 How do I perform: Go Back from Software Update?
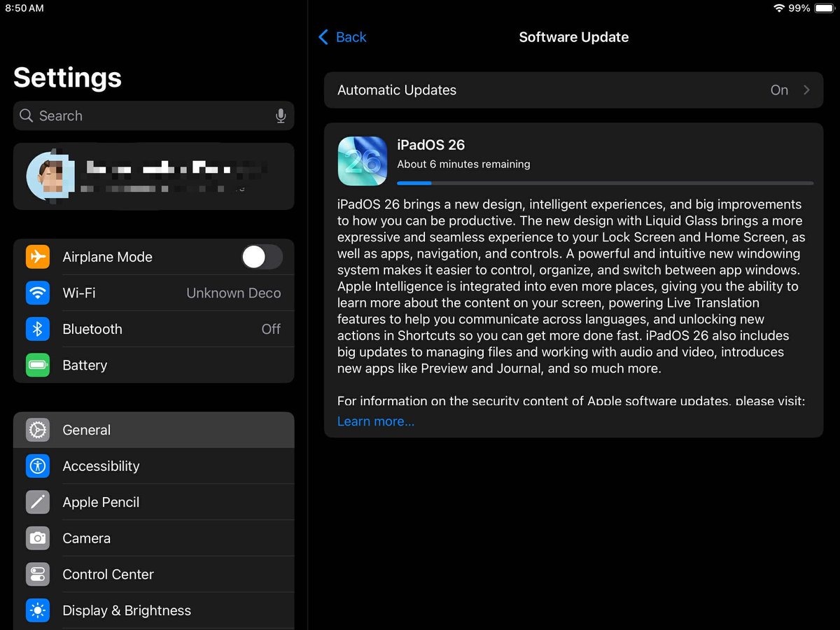pos(342,37)
